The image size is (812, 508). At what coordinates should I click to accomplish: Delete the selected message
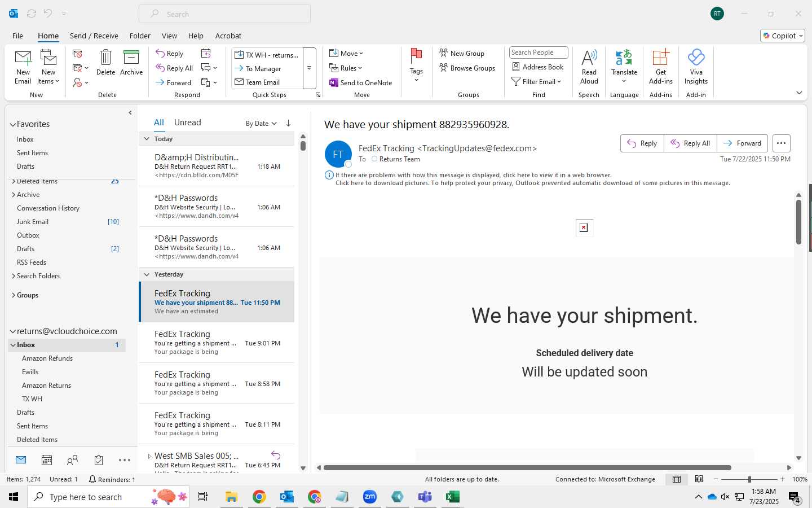(x=105, y=62)
